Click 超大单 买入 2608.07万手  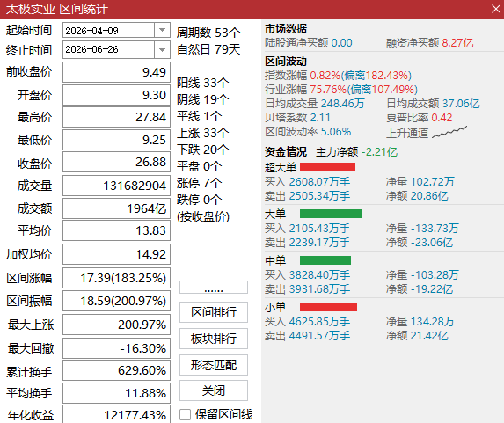(x=307, y=182)
